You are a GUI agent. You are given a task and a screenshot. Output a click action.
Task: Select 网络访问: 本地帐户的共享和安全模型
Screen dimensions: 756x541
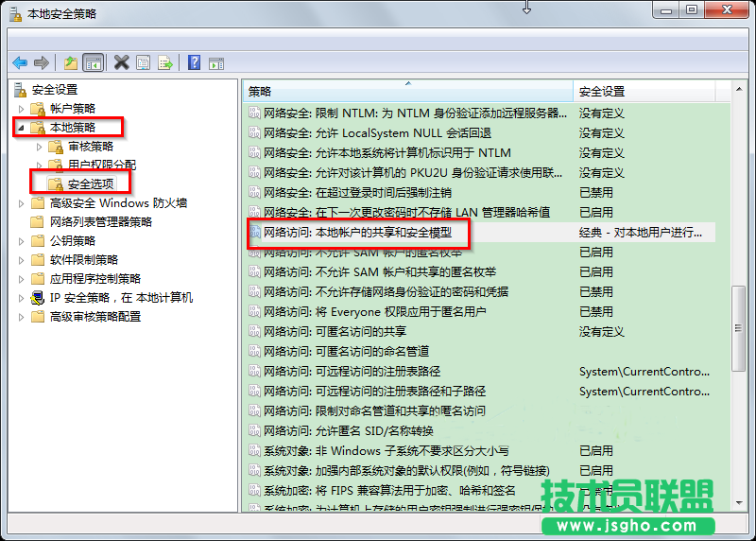click(357, 232)
